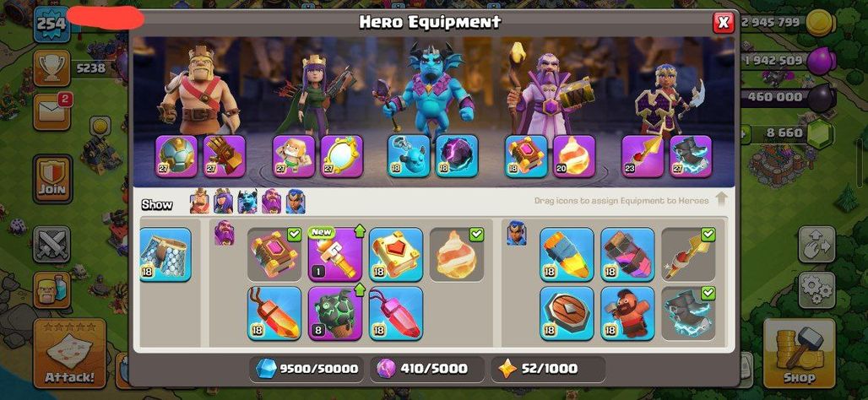Tap the Archer Queen's Mirror equipment slot
Viewport: 868px width, 400px height.
click(x=342, y=157)
